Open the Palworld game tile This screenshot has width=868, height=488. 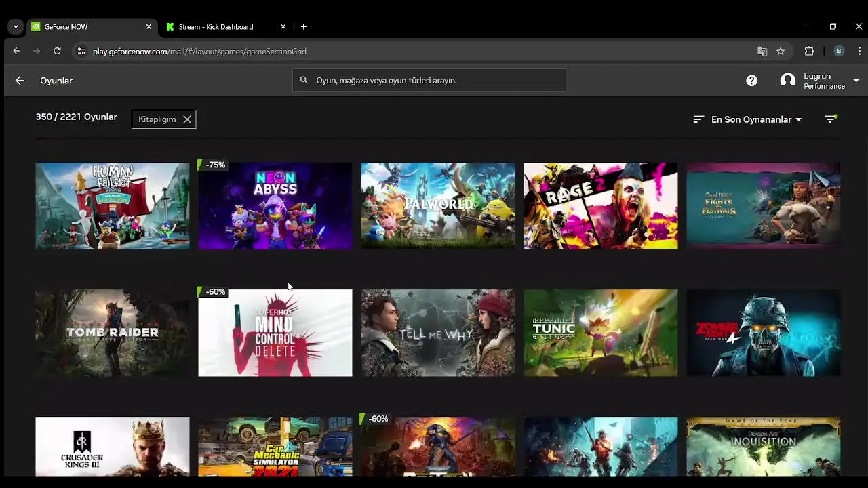[438, 205]
